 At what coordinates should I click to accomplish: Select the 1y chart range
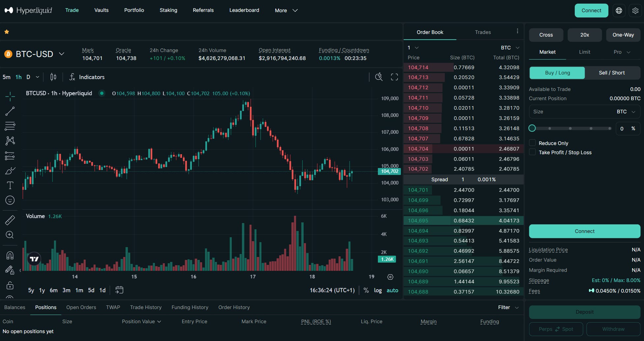[42, 290]
